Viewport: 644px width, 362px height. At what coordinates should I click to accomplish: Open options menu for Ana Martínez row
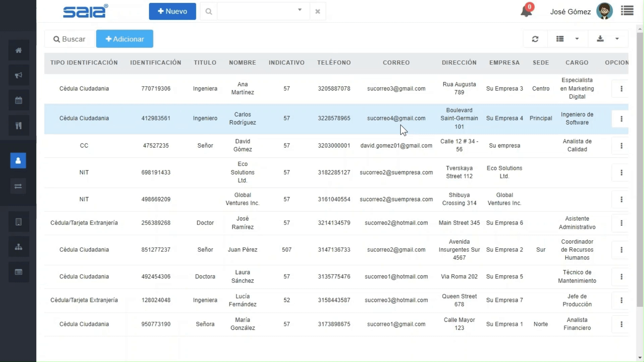(x=621, y=89)
